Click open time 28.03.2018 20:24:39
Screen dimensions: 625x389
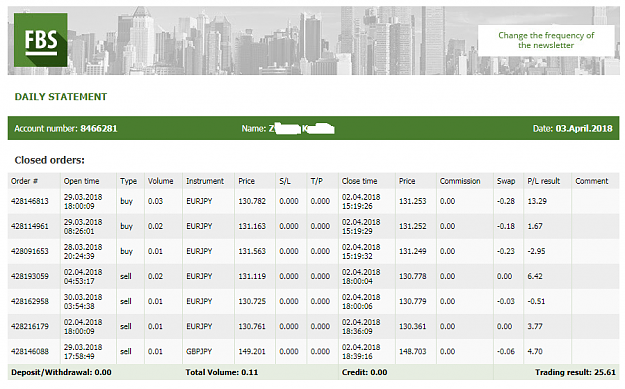(x=83, y=251)
